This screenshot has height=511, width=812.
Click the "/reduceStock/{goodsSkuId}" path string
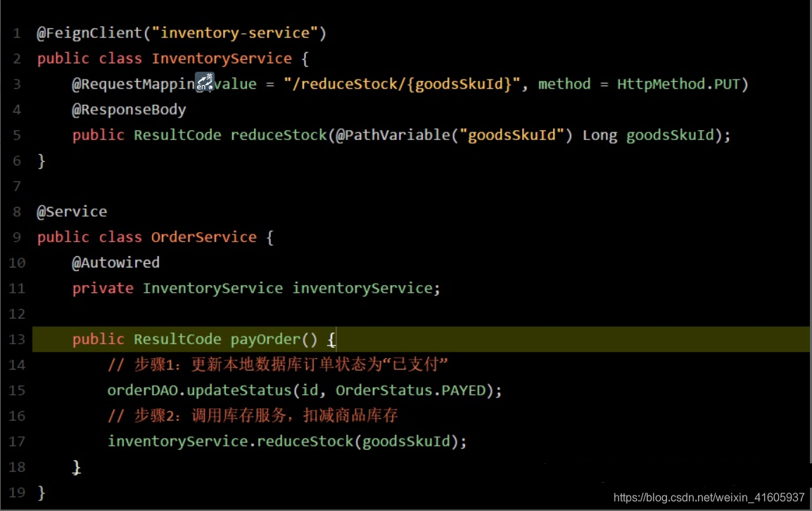click(401, 84)
